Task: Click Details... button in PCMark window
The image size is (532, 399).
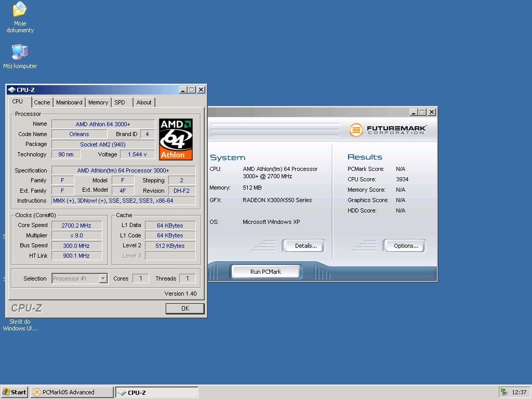Action: 304,246
